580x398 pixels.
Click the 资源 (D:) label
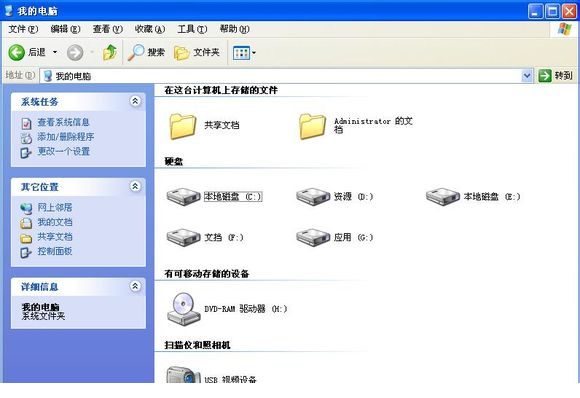coord(353,196)
